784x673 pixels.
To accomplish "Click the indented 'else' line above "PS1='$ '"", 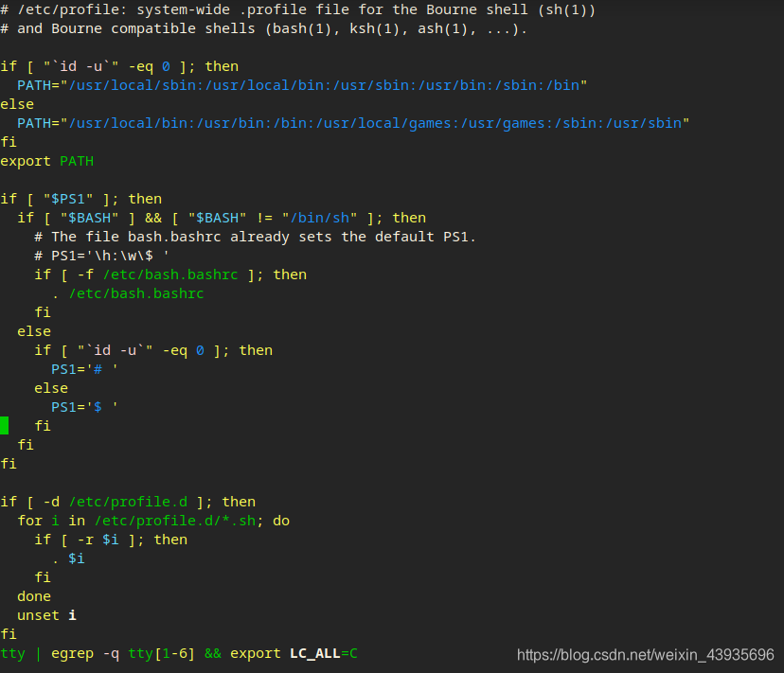I will tap(51, 388).
